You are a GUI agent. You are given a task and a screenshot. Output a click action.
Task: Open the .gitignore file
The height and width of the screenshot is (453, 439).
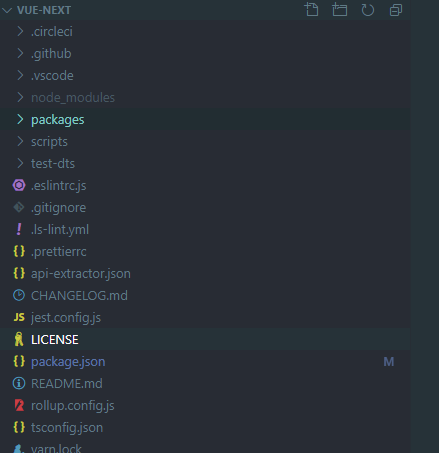tap(59, 208)
